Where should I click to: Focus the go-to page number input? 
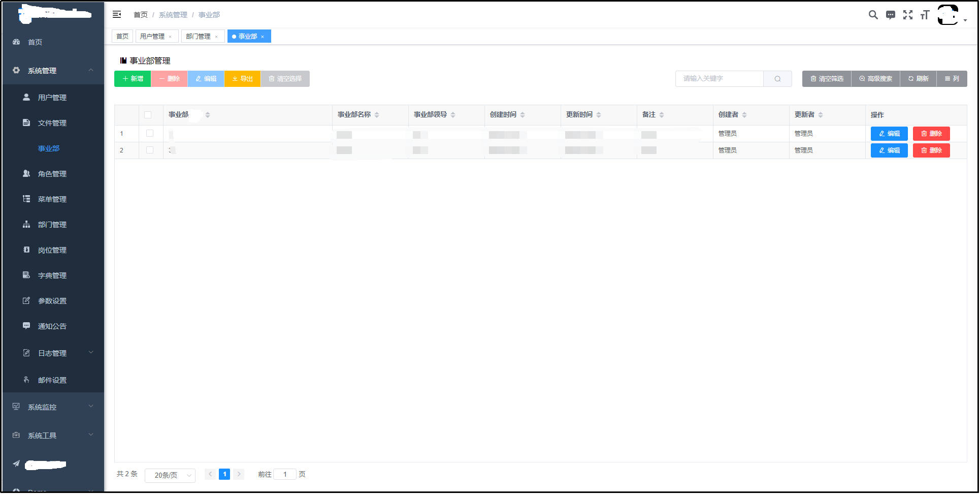click(x=285, y=474)
